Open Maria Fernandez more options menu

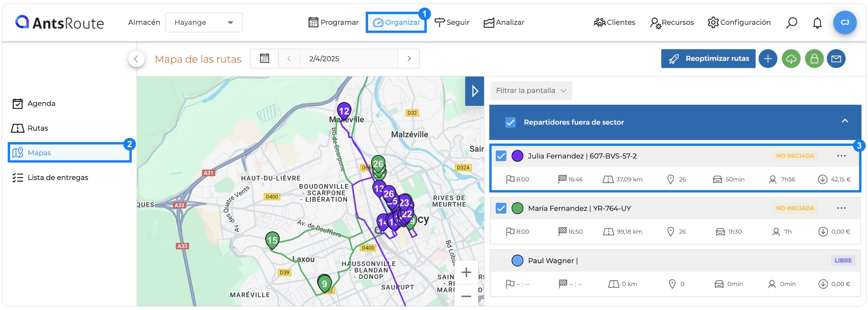(x=841, y=208)
